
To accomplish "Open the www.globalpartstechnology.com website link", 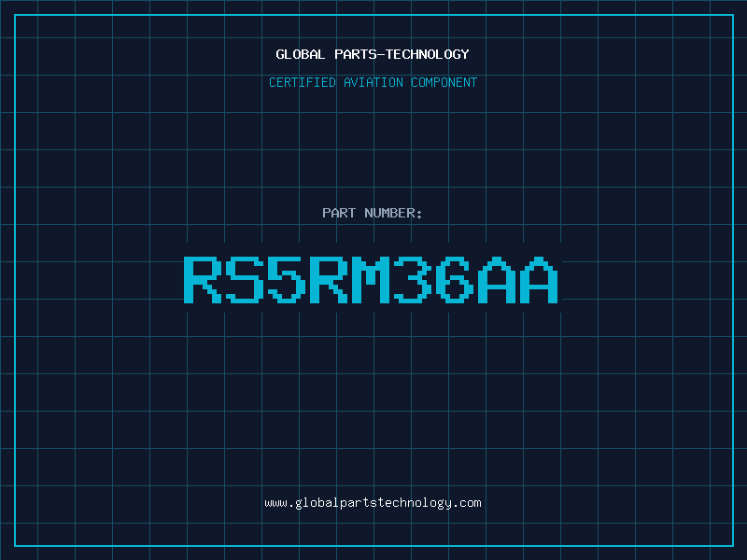I will [x=373, y=503].
